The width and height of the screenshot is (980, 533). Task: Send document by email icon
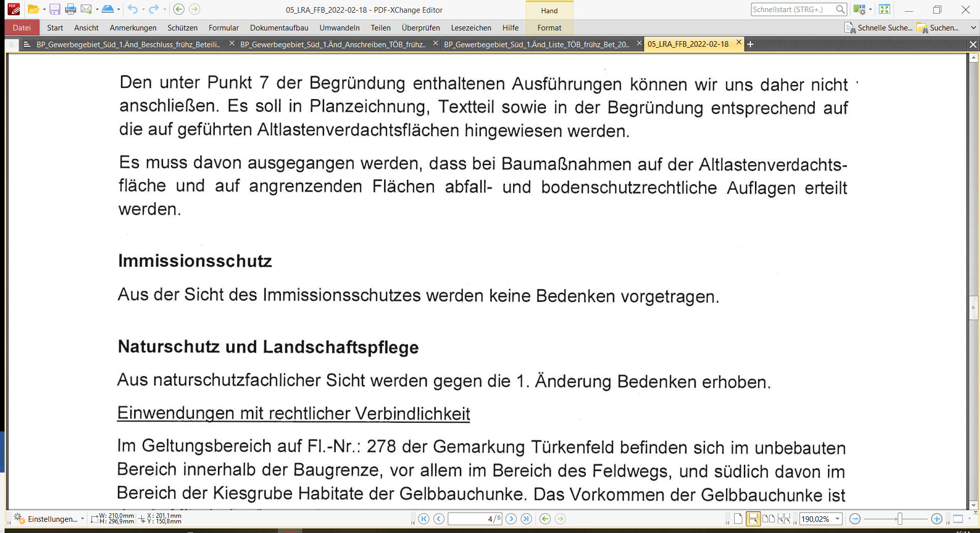tap(86, 9)
